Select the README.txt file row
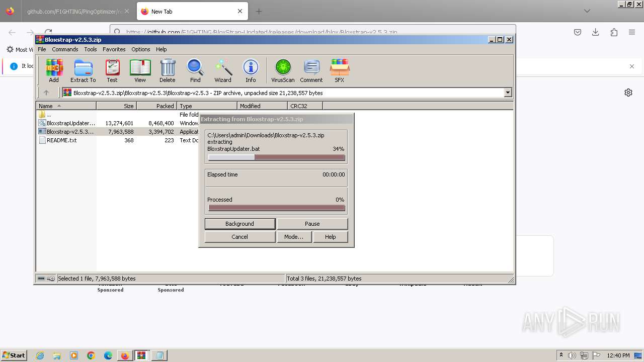The height and width of the screenshot is (362, 644). (118, 140)
